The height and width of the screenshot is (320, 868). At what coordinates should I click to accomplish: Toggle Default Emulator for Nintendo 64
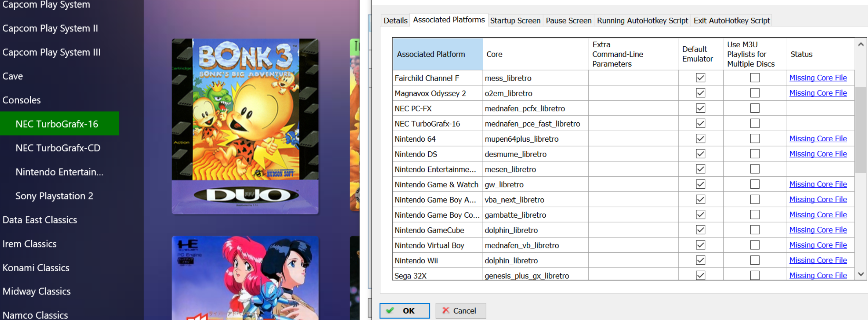pos(700,139)
